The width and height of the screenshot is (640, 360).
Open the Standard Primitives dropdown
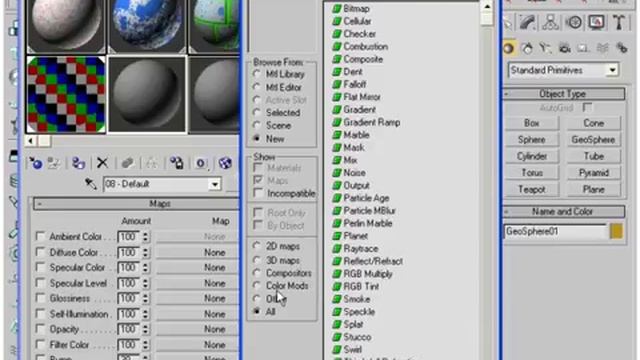(x=612, y=70)
